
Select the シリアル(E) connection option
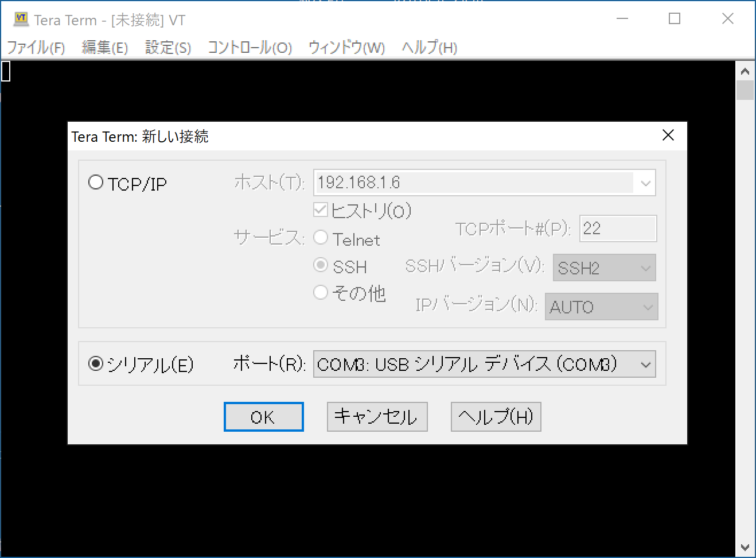(96, 363)
